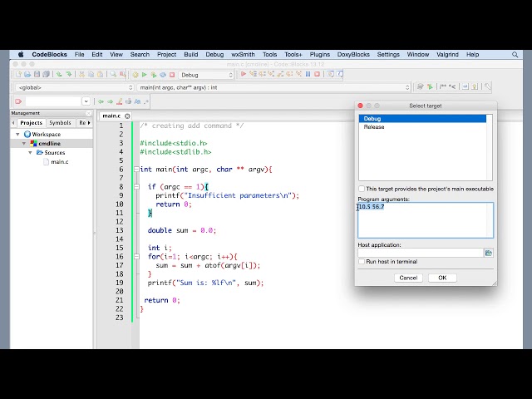Open the Project menu
The height and width of the screenshot is (399, 532).
pyautogui.click(x=166, y=54)
